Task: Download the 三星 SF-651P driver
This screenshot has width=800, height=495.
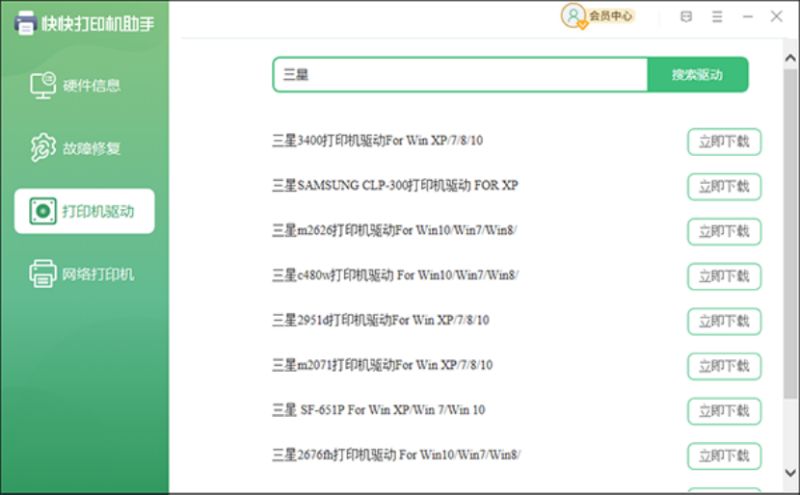Action: pos(724,411)
